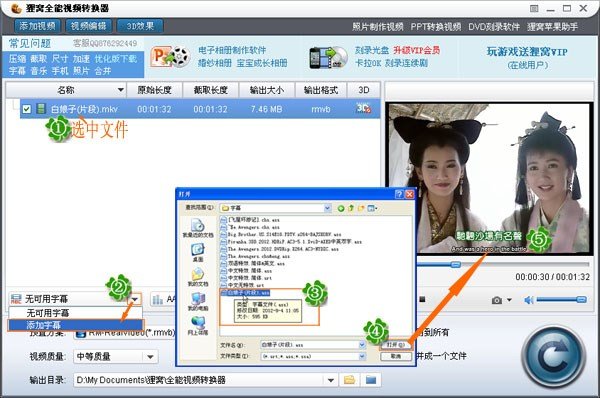The height and width of the screenshot is (398, 600).
Task: Click 我的文档 My Documents sidebar icon
Action: tap(198, 277)
